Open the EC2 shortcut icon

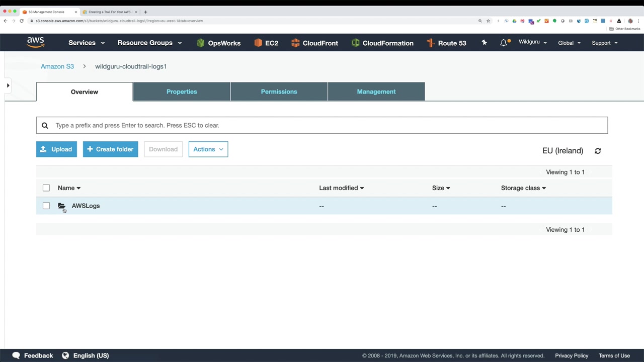[x=258, y=43]
